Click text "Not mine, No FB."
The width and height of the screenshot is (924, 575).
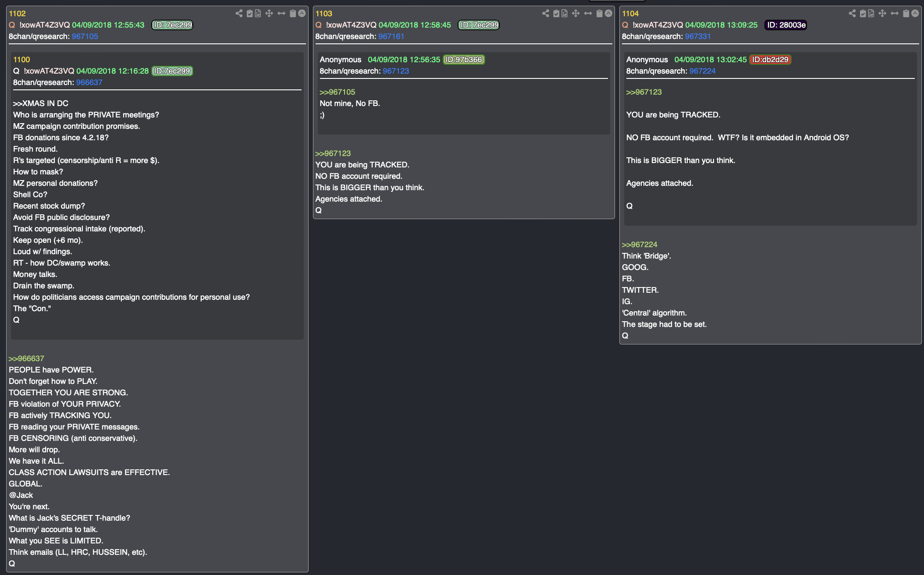pos(350,103)
